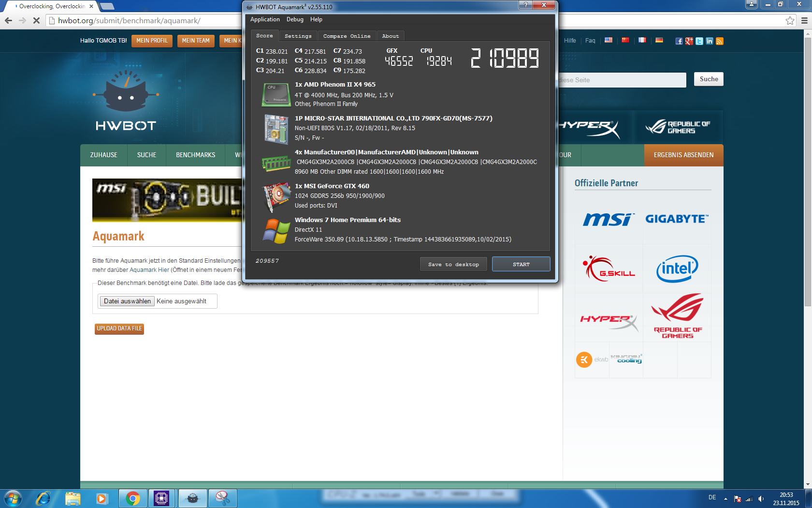812x508 pixels.
Task: Click the graphics card icon in Aquamark
Action: click(x=276, y=197)
